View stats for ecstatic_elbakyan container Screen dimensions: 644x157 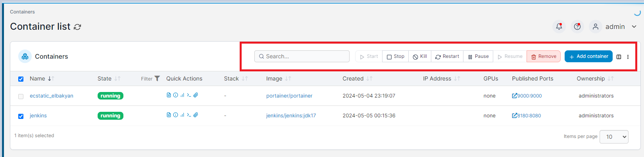coord(182,95)
